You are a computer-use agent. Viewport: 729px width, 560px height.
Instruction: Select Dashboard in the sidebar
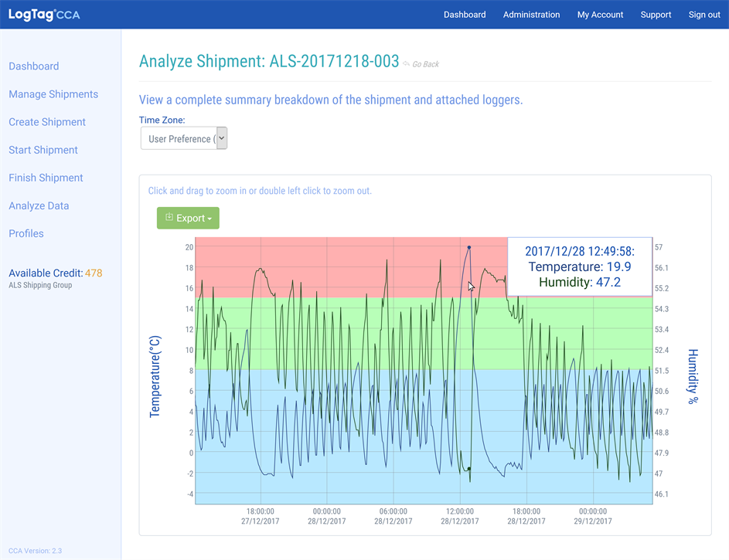pyautogui.click(x=34, y=66)
